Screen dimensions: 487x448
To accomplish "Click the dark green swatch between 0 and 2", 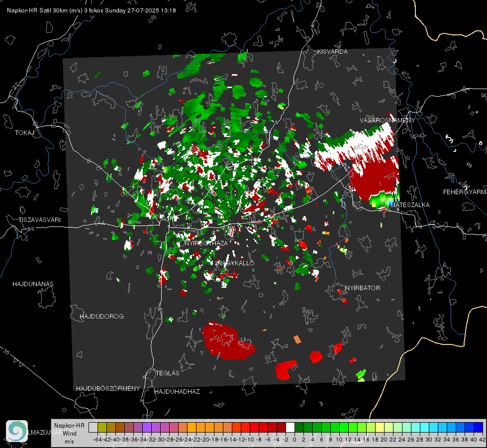I will pyautogui.click(x=299, y=427).
